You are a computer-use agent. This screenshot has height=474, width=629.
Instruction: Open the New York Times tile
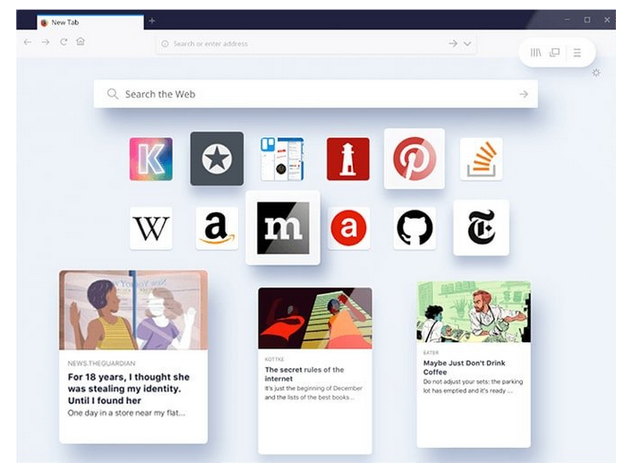click(481, 227)
